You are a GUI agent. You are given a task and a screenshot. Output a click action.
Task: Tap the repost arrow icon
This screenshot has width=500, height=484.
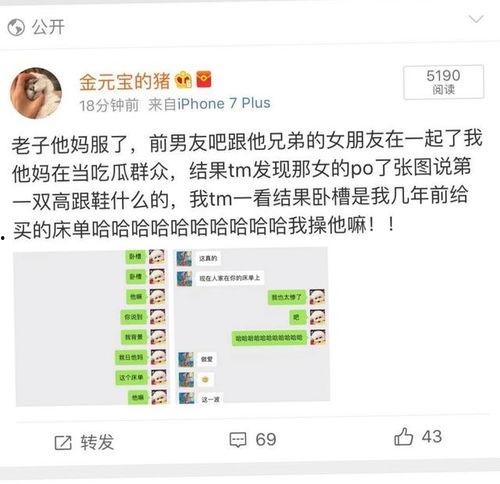[63, 443]
